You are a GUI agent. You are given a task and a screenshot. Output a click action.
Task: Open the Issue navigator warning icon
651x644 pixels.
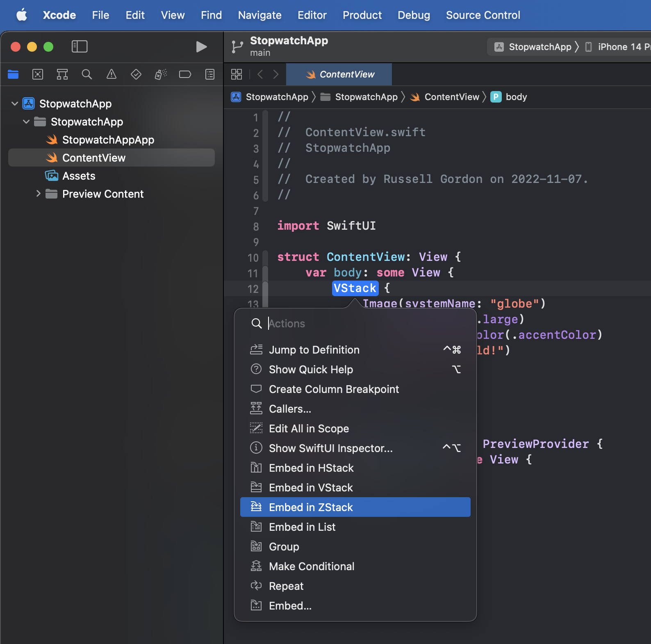pyautogui.click(x=112, y=74)
